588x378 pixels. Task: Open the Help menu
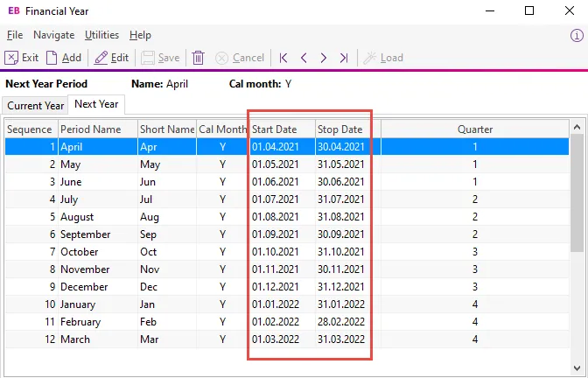coord(140,35)
